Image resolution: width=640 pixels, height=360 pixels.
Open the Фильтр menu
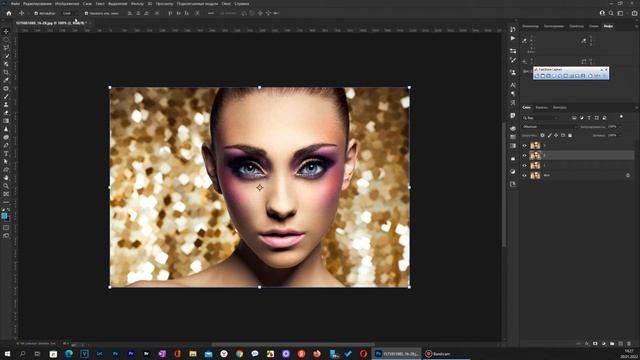(137, 4)
